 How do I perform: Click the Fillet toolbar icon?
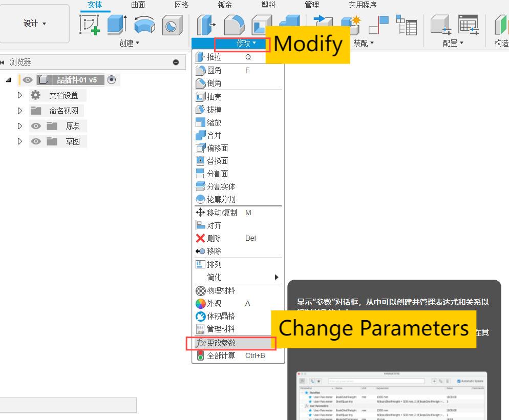coord(234,25)
